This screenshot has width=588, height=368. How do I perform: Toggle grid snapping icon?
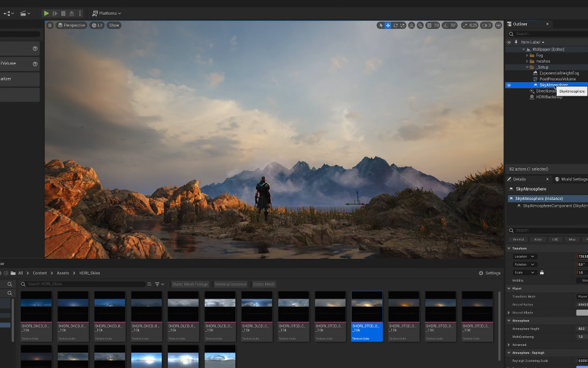click(x=429, y=25)
